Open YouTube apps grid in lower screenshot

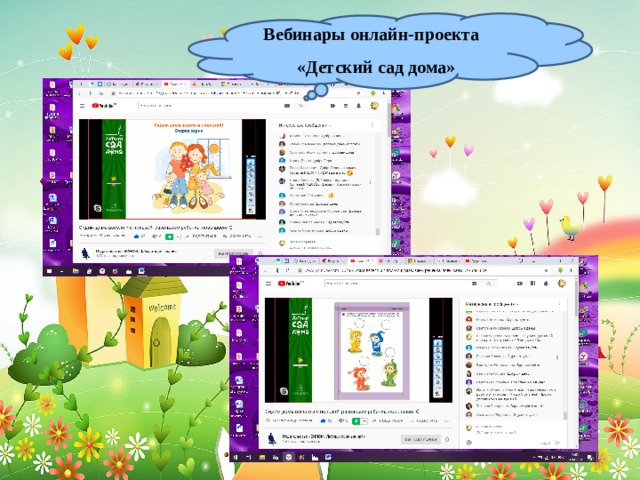tap(533, 283)
